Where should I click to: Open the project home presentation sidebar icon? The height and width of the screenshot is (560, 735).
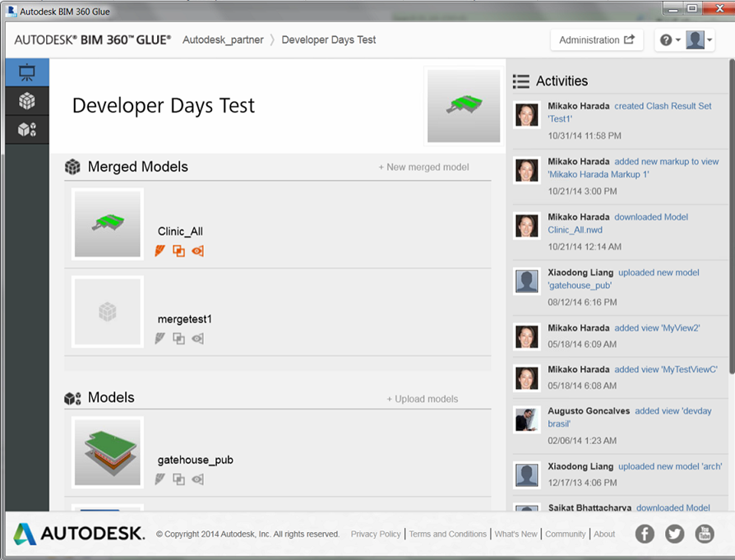coord(26,72)
